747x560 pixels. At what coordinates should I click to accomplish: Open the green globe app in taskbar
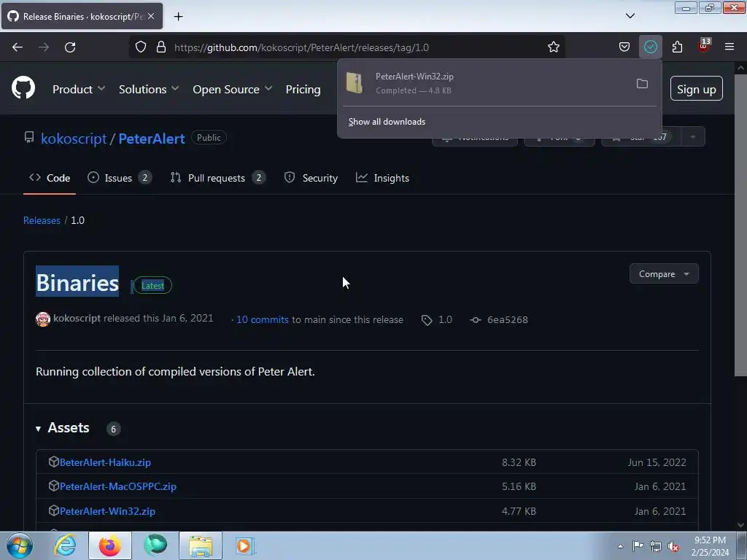[x=155, y=545]
